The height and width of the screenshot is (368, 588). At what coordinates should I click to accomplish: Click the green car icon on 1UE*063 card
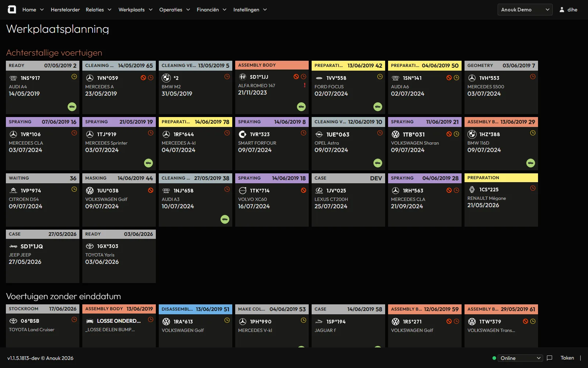(378, 163)
